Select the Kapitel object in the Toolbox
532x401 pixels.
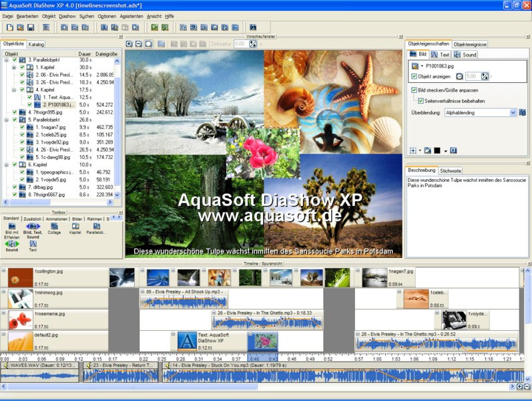coord(75,227)
